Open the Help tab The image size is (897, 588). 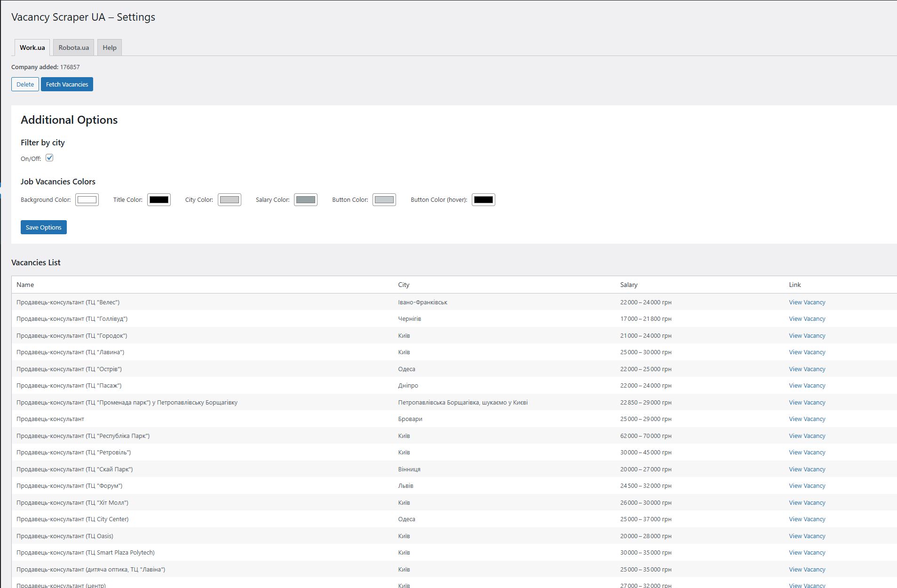tap(110, 48)
